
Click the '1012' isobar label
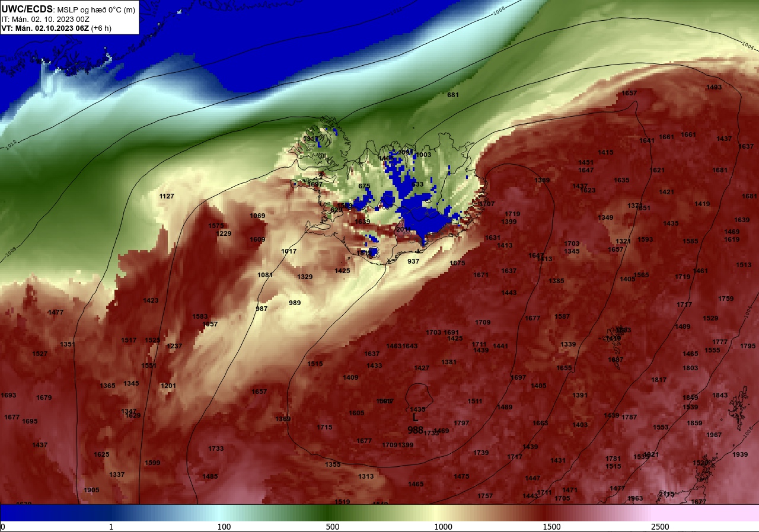tap(11, 144)
